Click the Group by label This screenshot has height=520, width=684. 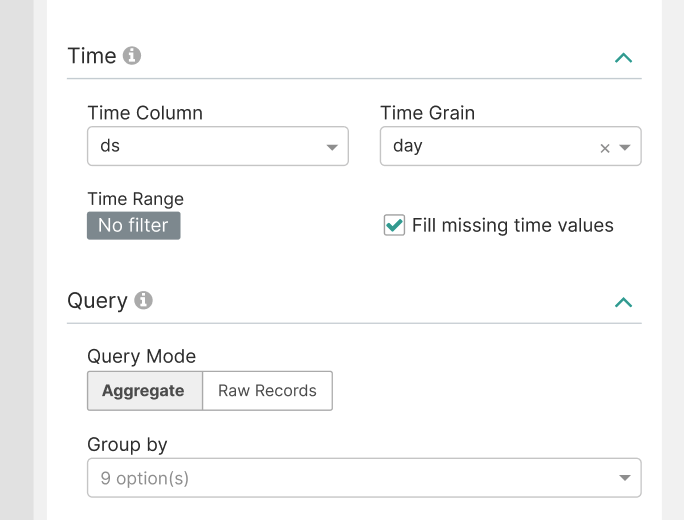pos(127,444)
